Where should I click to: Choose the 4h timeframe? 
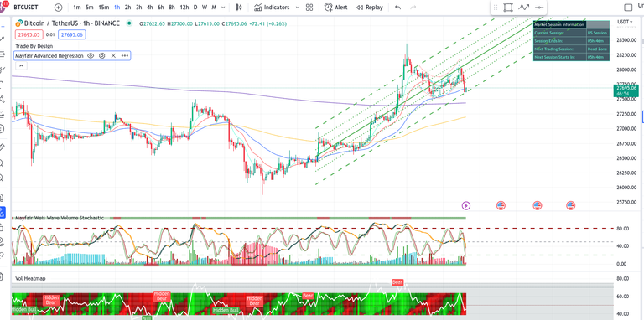coord(150,8)
